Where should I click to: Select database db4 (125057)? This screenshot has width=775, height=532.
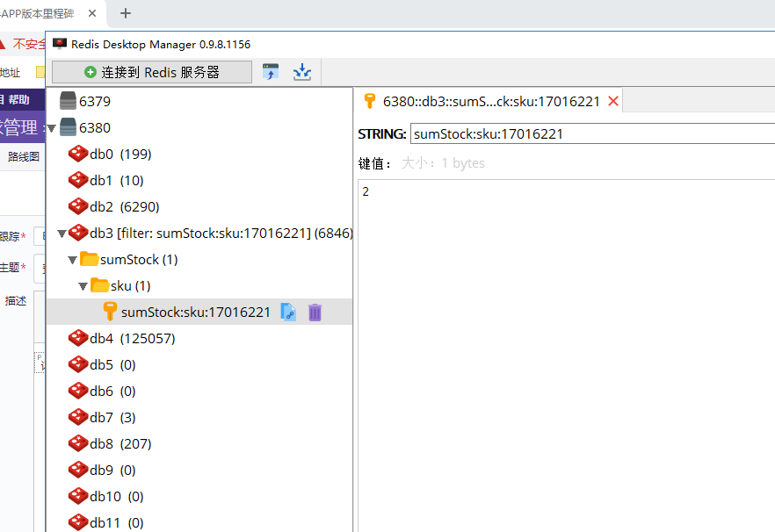(x=133, y=338)
